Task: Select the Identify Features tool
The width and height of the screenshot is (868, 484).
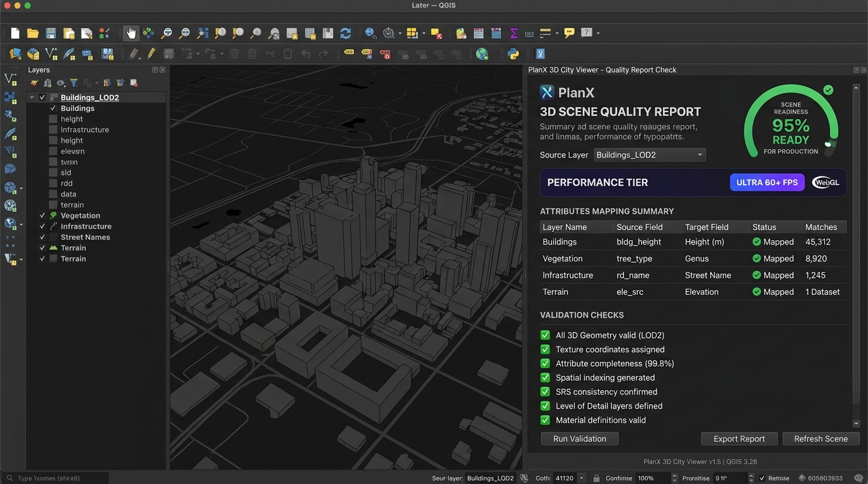Action: [x=371, y=33]
